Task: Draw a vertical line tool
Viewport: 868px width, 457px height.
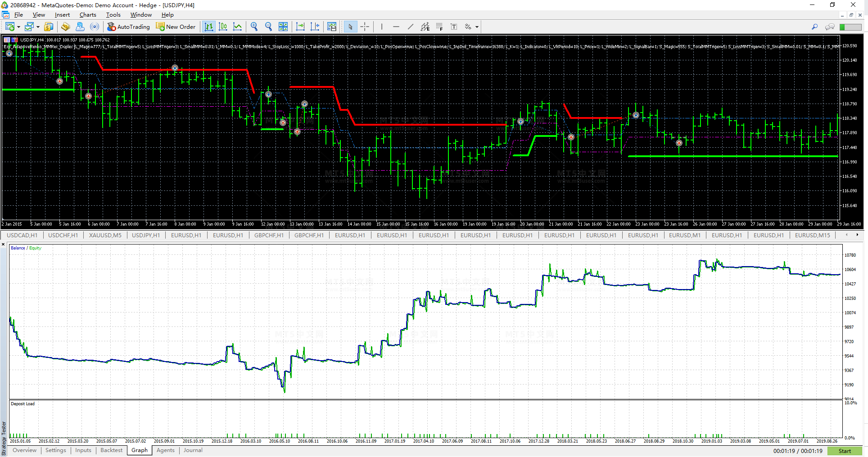Action: [x=382, y=27]
